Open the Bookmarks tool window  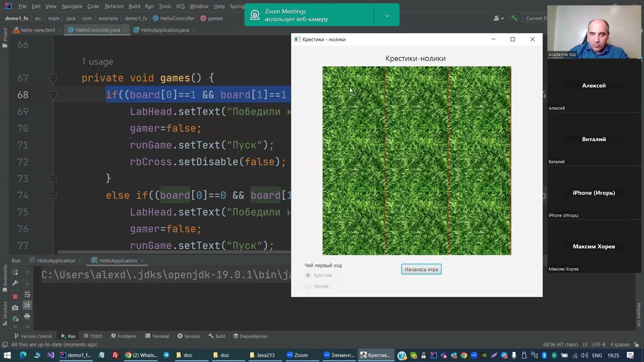tap(5, 278)
